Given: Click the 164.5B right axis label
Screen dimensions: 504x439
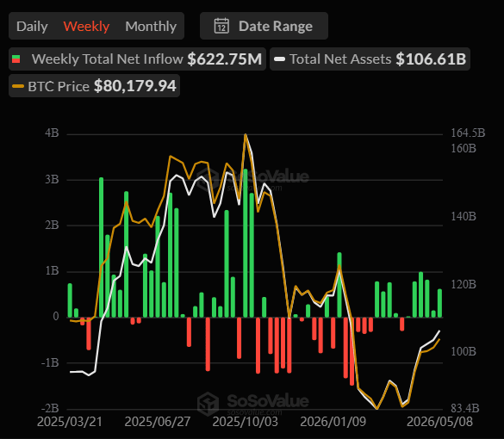Looking at the screenshot, I should tap(468, 133).
